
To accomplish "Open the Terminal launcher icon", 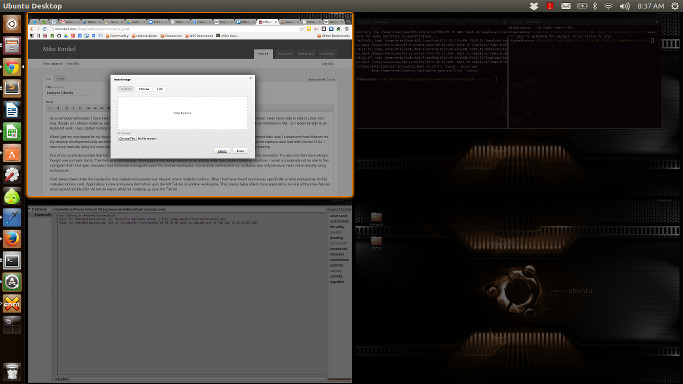I will click(12, 261).
